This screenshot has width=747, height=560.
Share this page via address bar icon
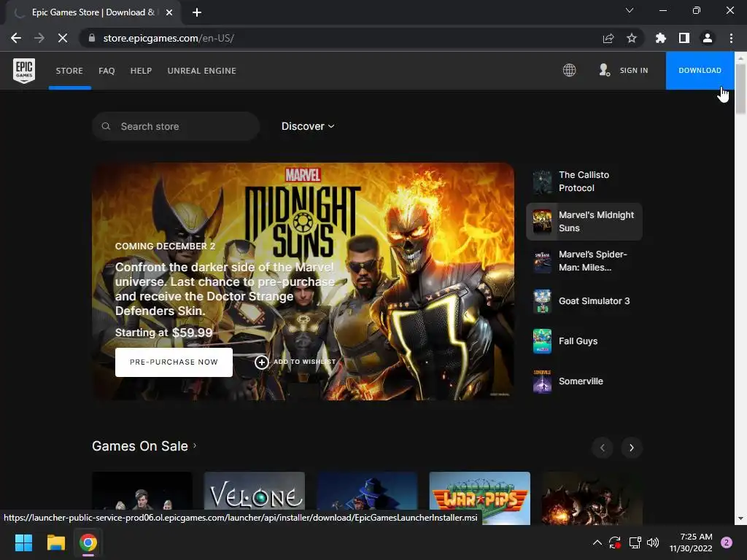pos(608,38)
